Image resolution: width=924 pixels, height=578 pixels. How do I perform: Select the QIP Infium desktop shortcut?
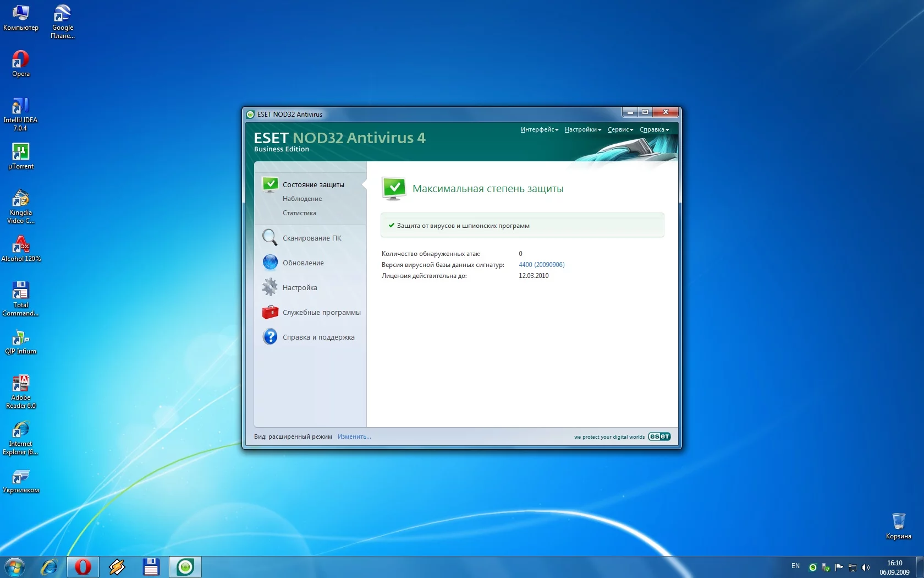[21, 342]
